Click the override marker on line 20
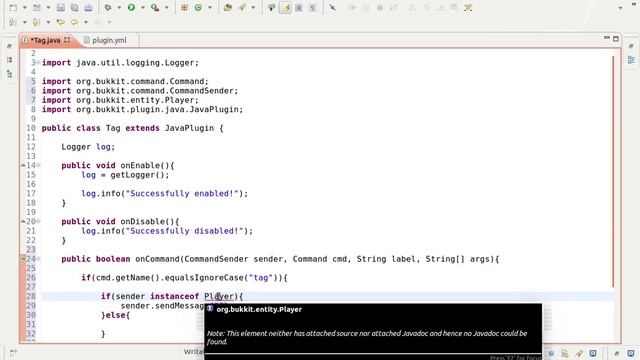 pyautogui.click(x=23, y=221)
